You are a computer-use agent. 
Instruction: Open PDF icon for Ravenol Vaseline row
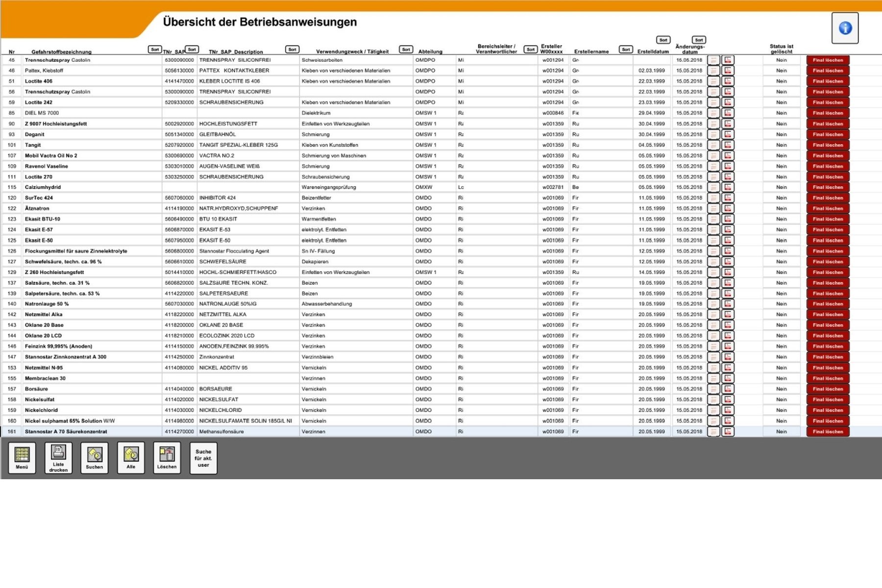pyautogui.click(x=728, y=166)
